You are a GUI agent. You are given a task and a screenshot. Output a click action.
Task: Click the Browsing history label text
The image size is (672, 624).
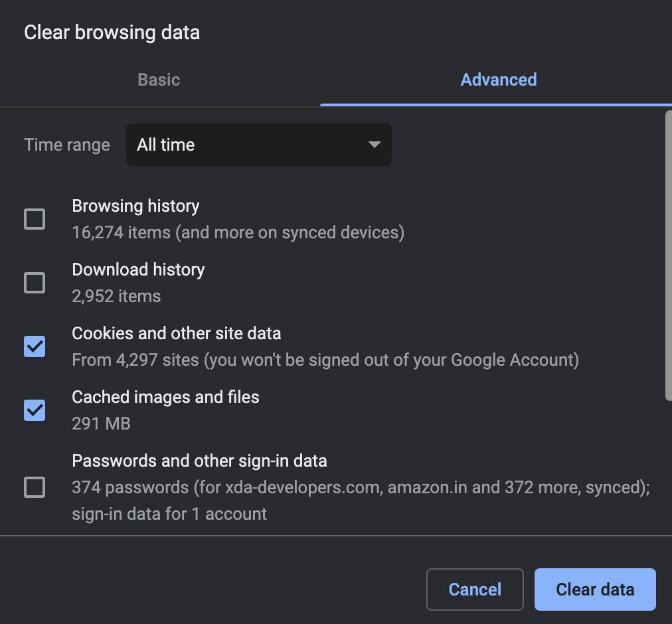[x=135, y=206]
